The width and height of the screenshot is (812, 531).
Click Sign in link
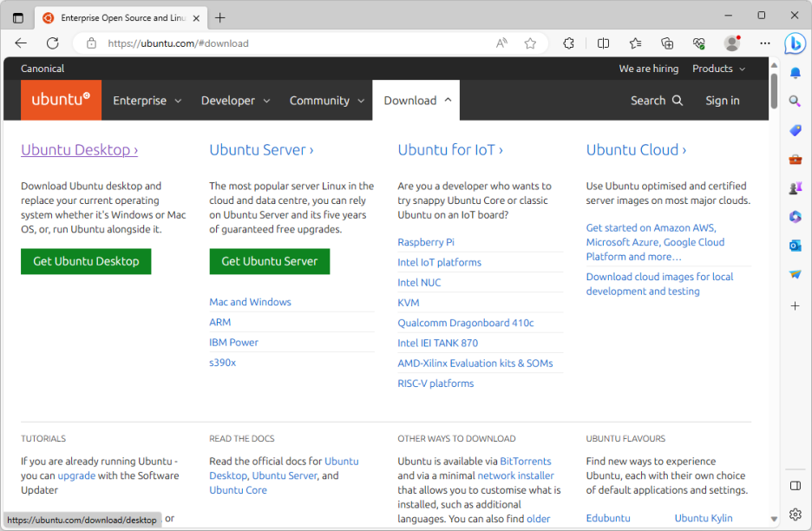click(723, 101)
